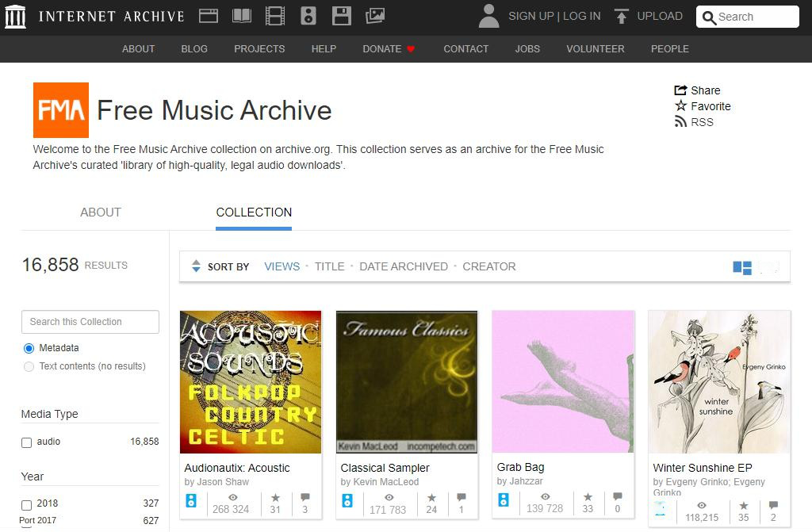This screenshot has height=532, width=812.
Task: Open the Software floppy disk icon
Action: click(342, 15)
